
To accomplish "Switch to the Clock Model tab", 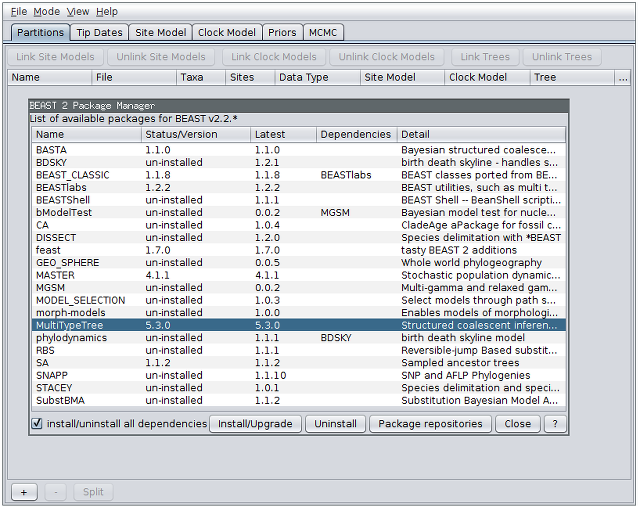I will (227, 33).
